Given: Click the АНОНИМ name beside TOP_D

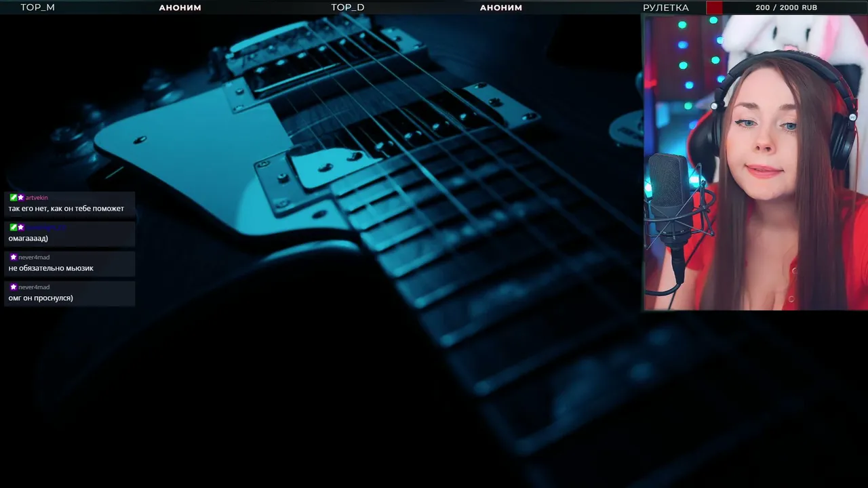Looking at the screenshot, I should point(501,7).
